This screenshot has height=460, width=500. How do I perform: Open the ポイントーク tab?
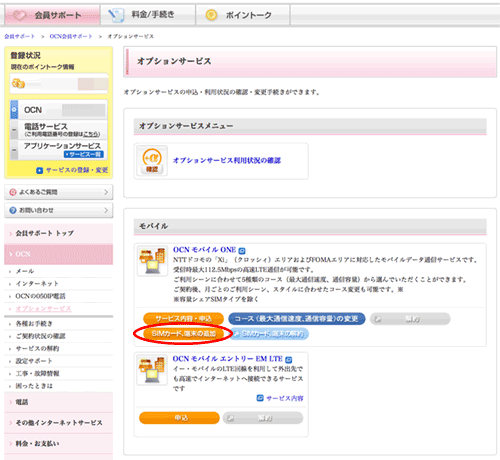pyautogui.click(x=243, y=15)
